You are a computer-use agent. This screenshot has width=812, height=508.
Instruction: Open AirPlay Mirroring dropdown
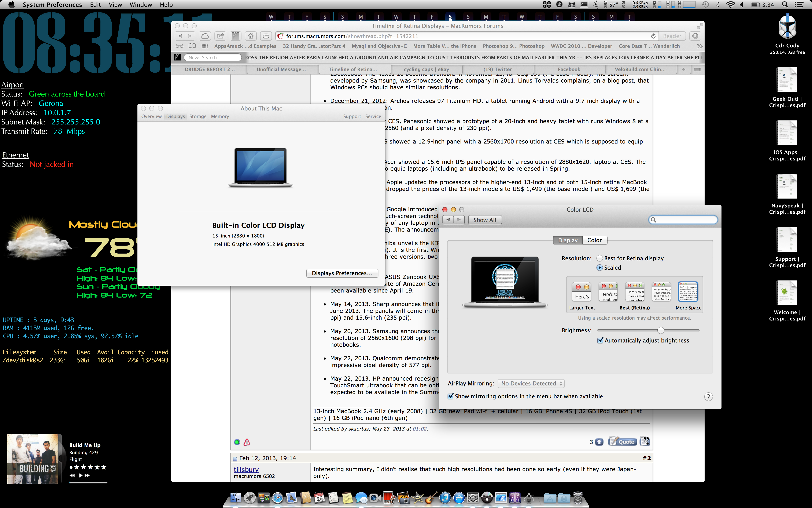531,383
